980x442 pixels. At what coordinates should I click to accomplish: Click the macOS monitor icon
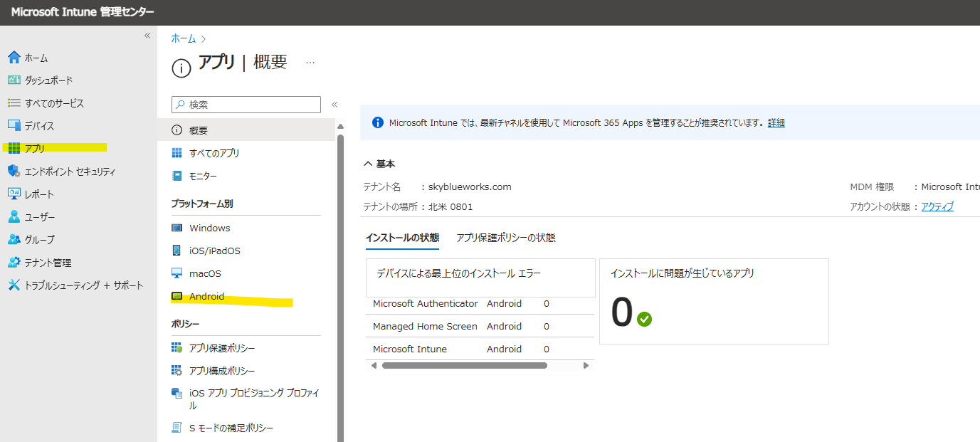coord(177,273)
